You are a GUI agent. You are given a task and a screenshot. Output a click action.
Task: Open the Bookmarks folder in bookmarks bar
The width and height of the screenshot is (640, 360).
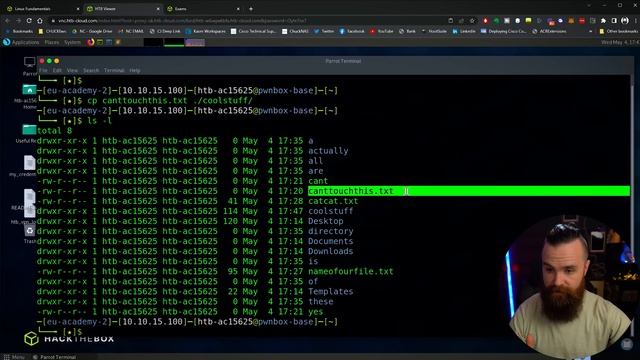tap(19, 31)
